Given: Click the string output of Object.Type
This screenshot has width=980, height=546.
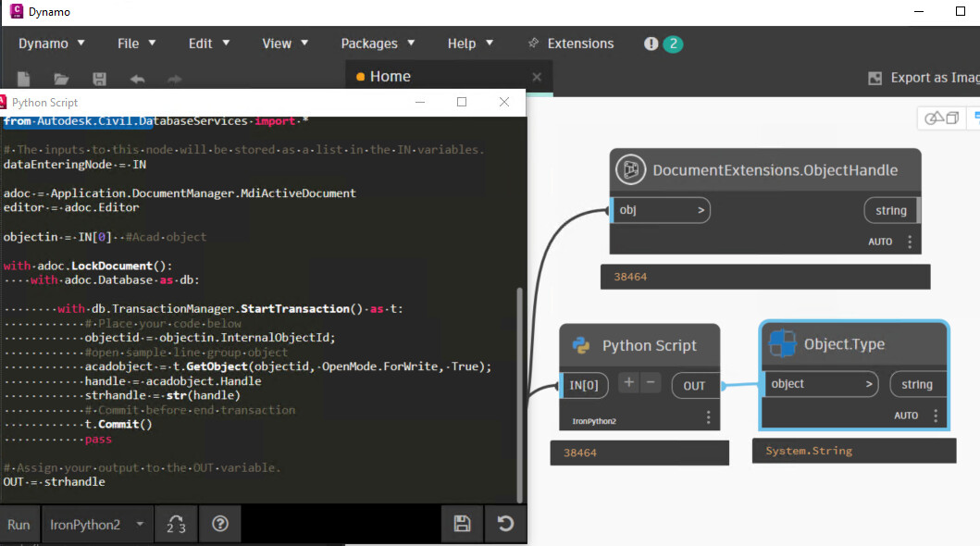Looking at the screenshot, I should tap(917, 384).
